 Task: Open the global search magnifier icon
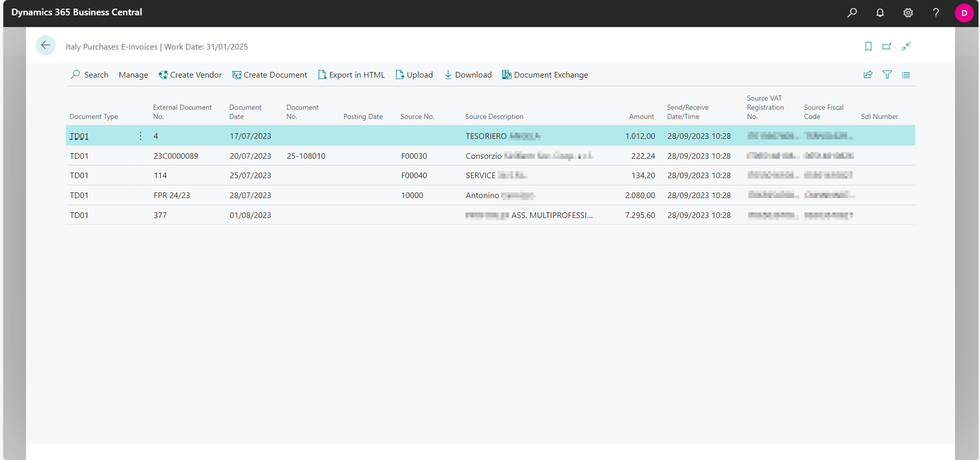pos(852,13)
